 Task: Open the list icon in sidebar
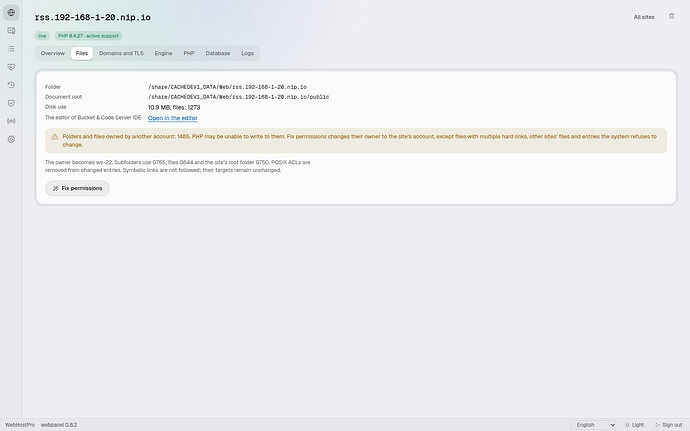pos(11,48)
